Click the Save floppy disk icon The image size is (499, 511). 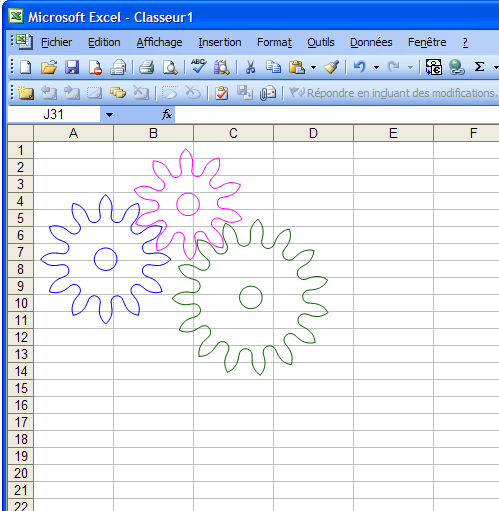click(72, 67)
